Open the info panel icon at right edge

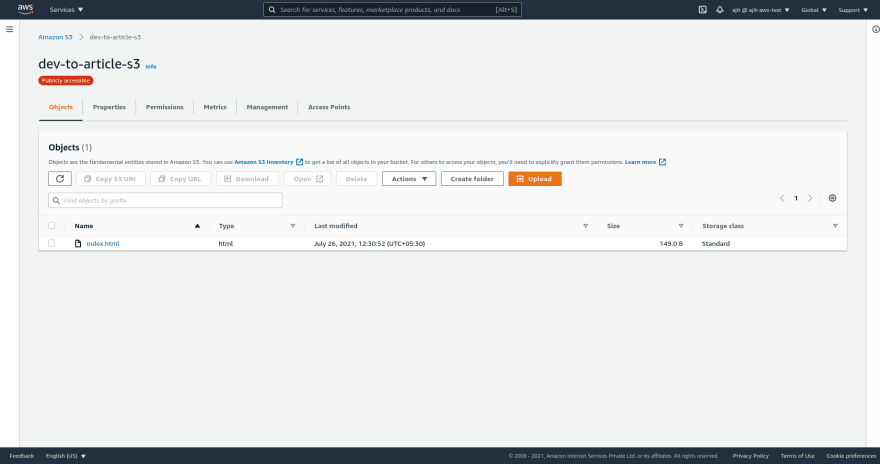pyautogui.click(x=876, y=29)
